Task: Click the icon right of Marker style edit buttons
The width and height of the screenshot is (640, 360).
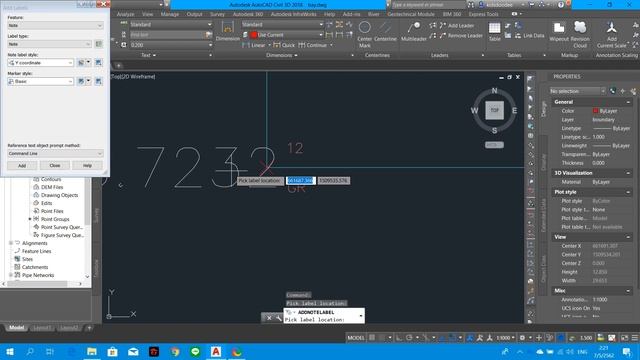Action: coord(98,81)
